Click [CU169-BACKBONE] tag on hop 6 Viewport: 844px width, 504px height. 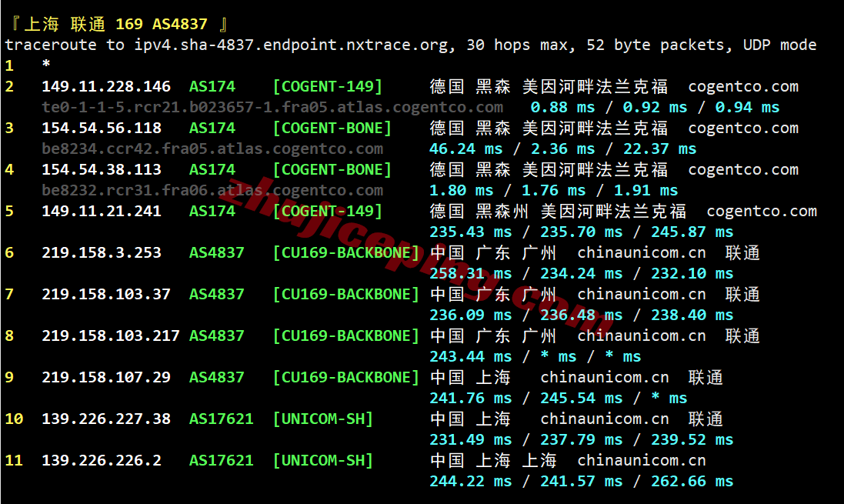345,252
